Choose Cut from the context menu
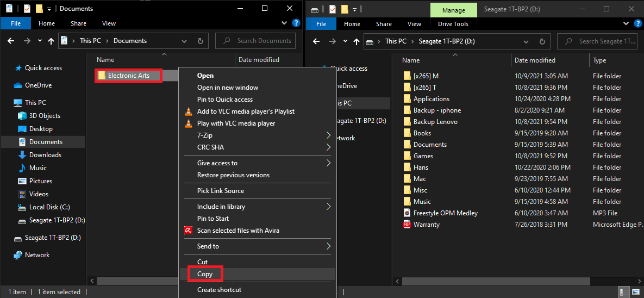This screenshot has width=644, height=298. pyautogui.click(x=203, y=262)
